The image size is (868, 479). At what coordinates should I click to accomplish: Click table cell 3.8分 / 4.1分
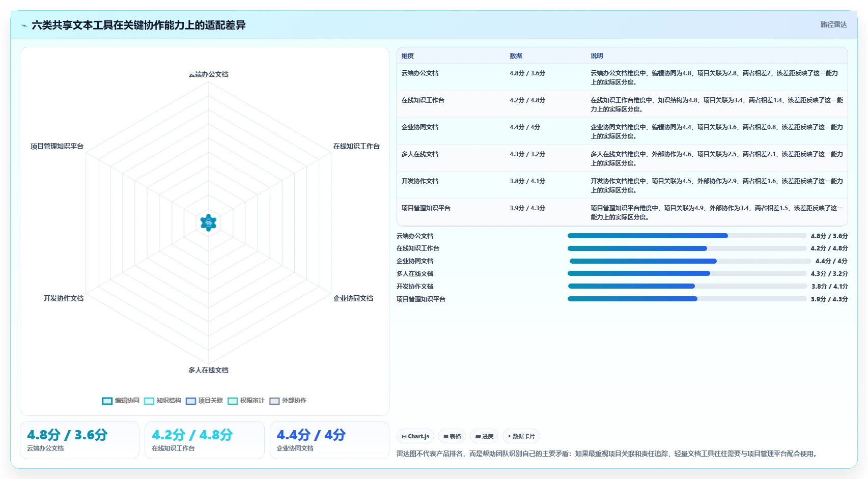527,181
